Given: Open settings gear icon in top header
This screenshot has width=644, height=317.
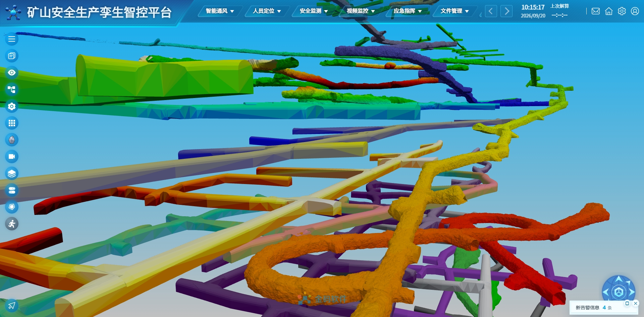Looking at the screenshot, I should pos(622,11).
